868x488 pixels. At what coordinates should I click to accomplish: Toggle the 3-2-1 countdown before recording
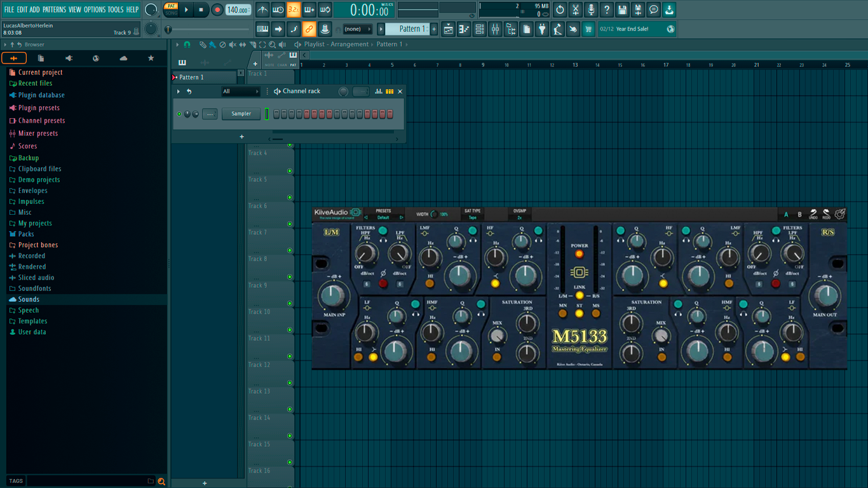294,10
